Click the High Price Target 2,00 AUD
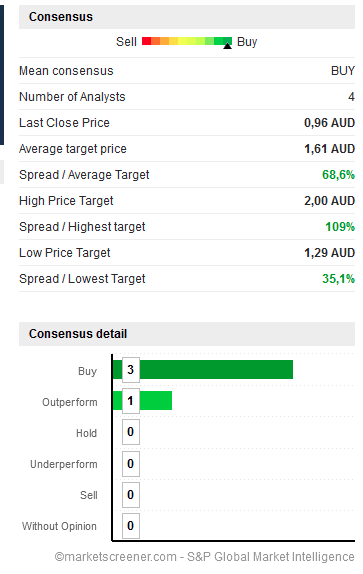363x574 pixels. pos(329,201)
